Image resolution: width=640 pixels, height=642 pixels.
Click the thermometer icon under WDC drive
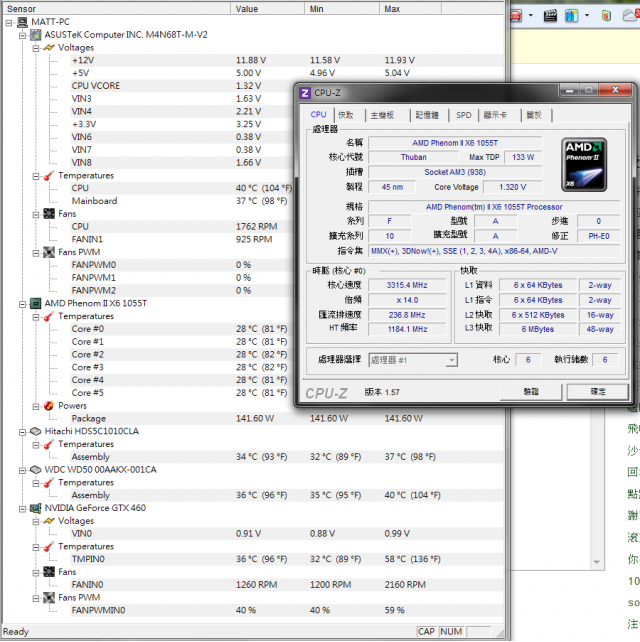point(49,483)
